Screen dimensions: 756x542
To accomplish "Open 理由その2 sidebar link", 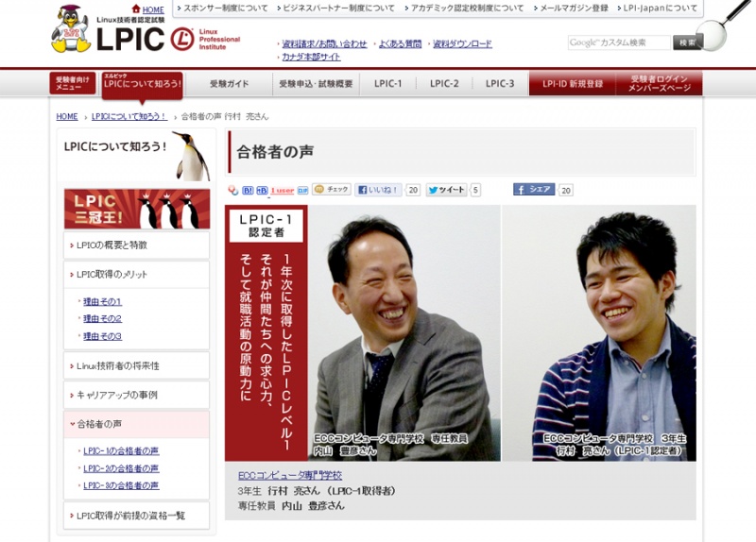I will tap(102, 319).
